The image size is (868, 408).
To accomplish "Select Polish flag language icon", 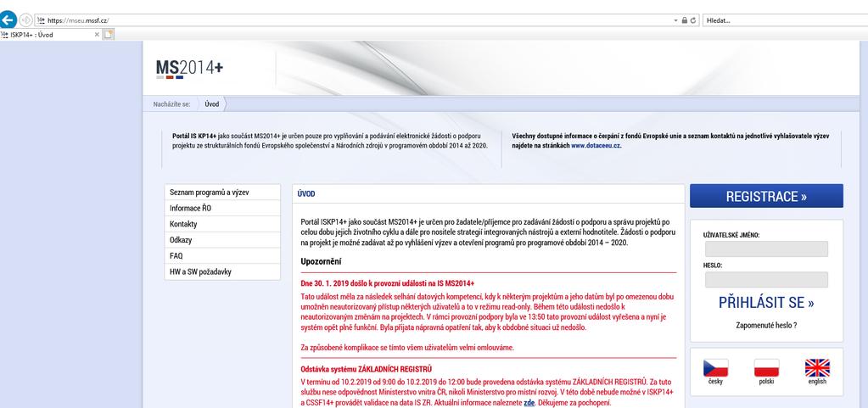I will click(x=766, y=367).
